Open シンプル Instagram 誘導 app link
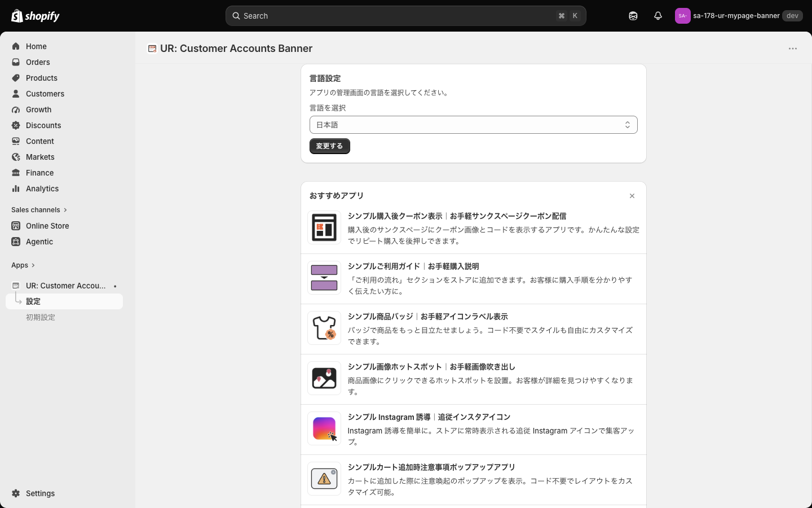This screenshot has width=812, height=508. click(x=429, y=417)
